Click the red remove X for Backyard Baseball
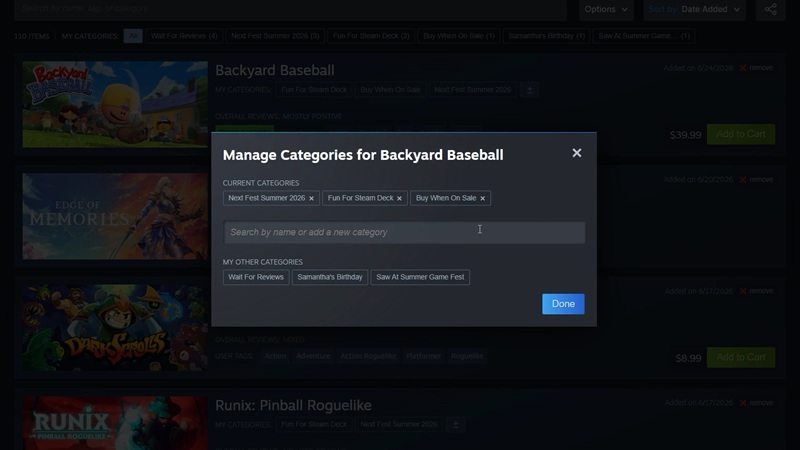This screenshot has width=800, height=450. click(743, 68)
